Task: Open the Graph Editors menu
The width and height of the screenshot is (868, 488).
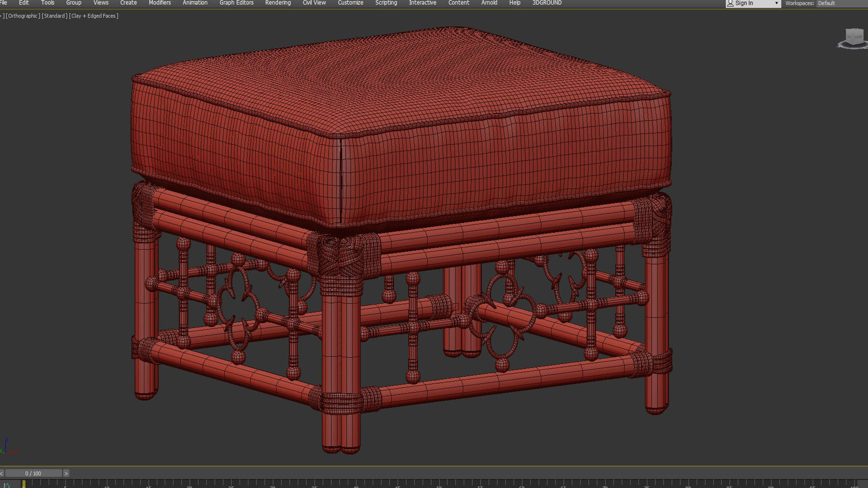Action: (x=236, y=3)
